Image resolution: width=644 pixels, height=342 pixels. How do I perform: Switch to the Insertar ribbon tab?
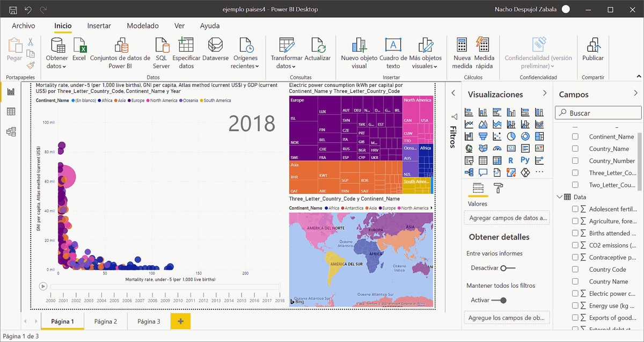click(x=99, y=26)
